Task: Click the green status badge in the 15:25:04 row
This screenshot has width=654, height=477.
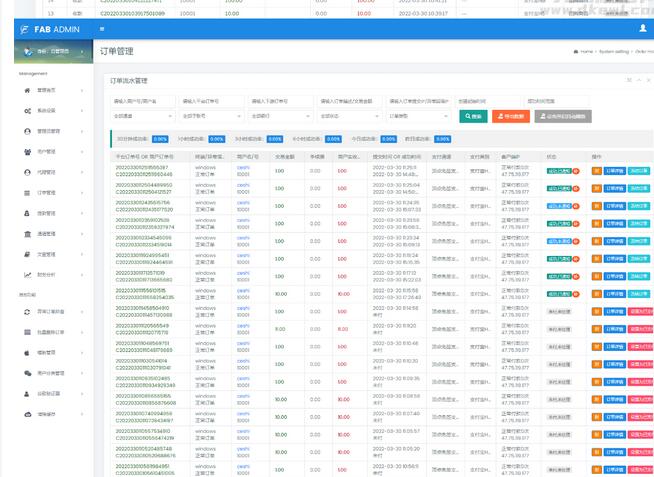Action: click(559, 188)
